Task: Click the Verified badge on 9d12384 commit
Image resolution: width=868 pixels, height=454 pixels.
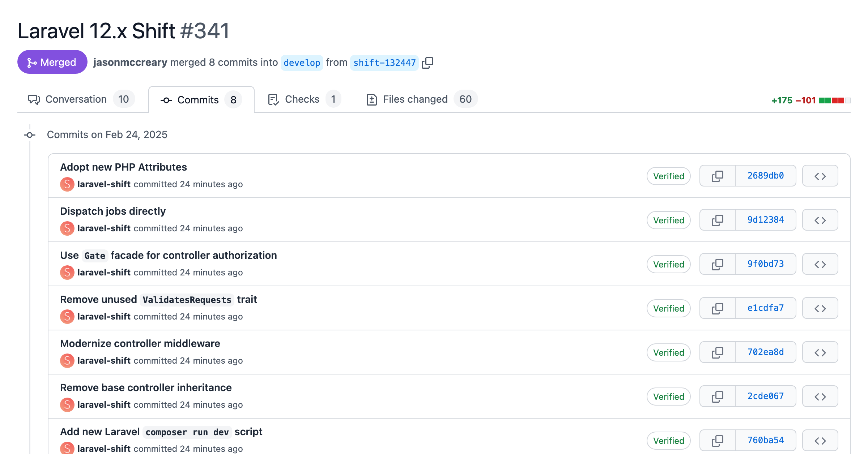Action: pyautogui.click(x=668, y=219)
